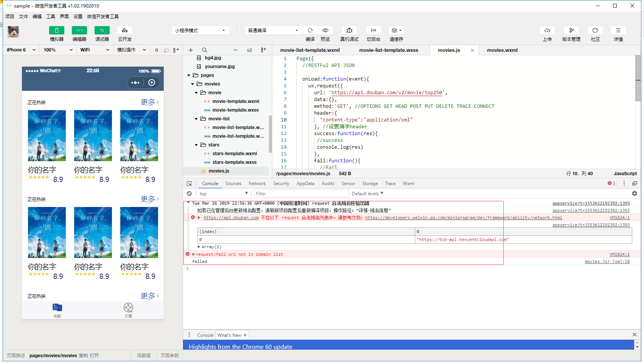
Task: Tap the 文章 tab in simulator
Action: (128, 310)
